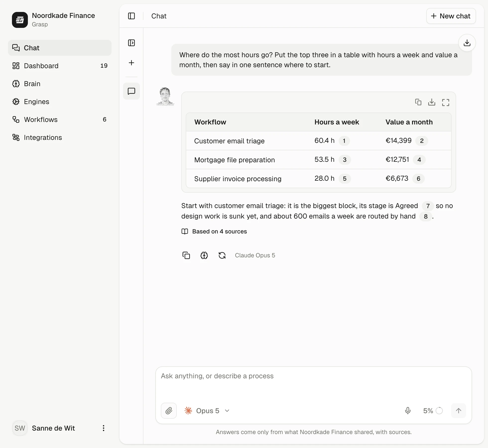488x448 pixels.
Task: Open citation 6 beside €6,673
Action: (419, 179)
